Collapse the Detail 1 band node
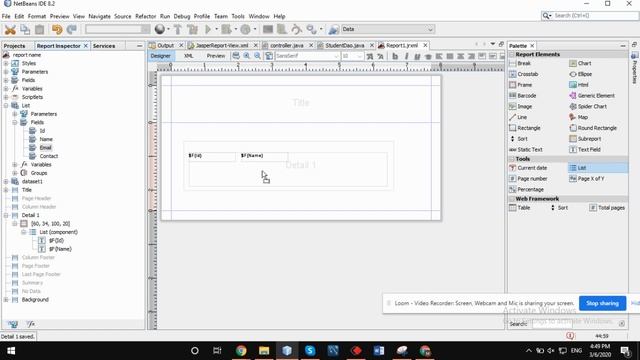 point(6,215)
